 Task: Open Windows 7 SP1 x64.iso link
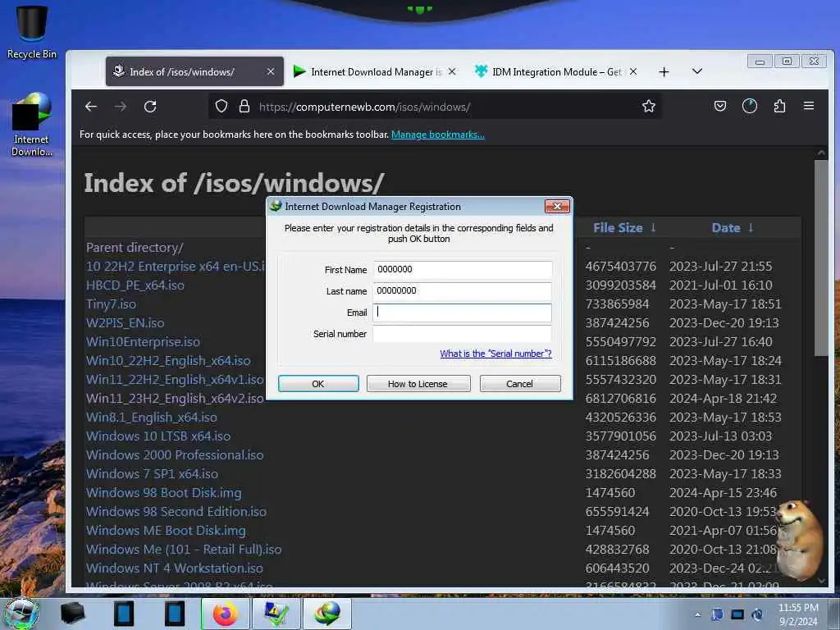[x=152, y=473]
